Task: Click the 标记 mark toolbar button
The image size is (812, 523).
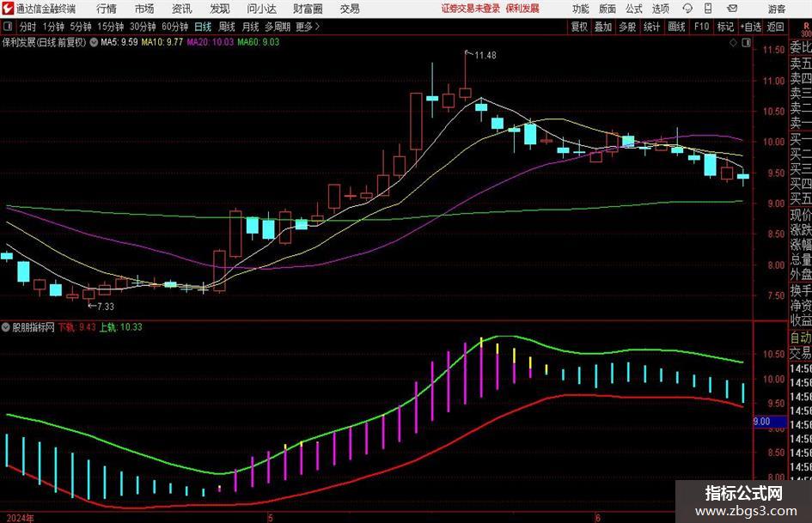Action: click(725, 27)
